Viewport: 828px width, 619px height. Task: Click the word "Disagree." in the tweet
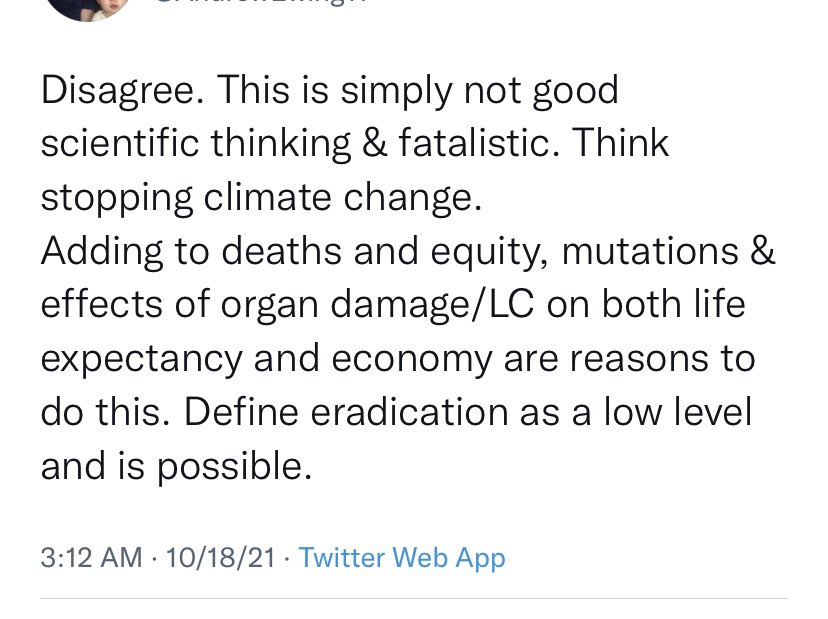(x=123, y=90)
